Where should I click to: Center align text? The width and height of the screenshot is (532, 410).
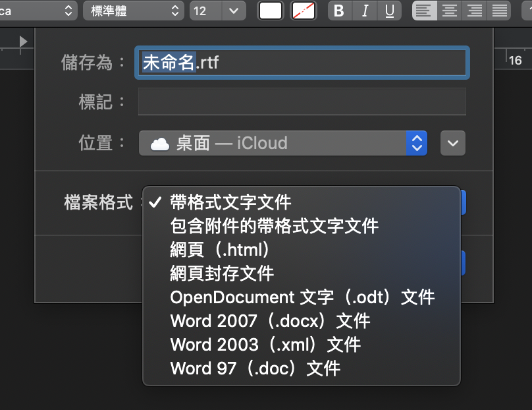pos(450,11)
